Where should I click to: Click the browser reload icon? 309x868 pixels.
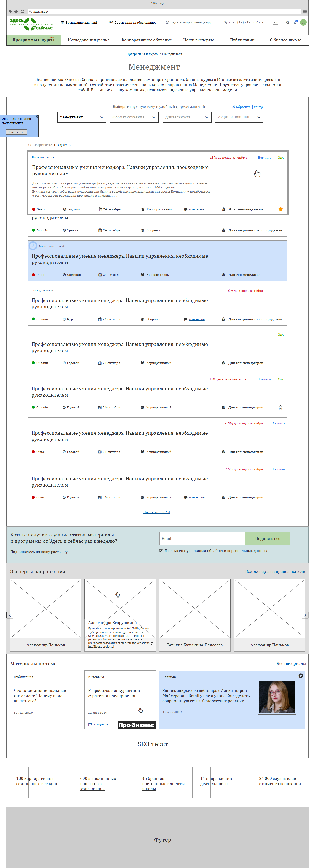click(22, 11)
